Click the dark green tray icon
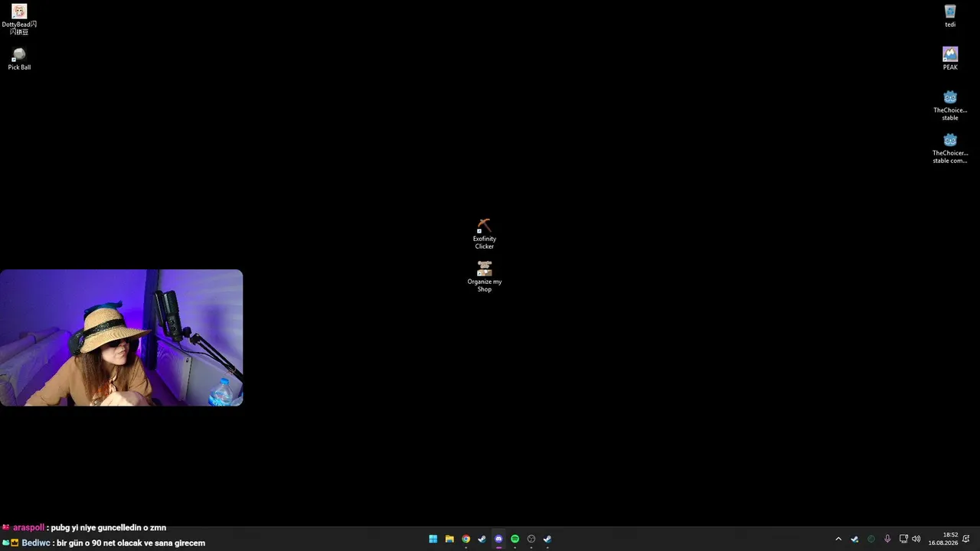 871,539
